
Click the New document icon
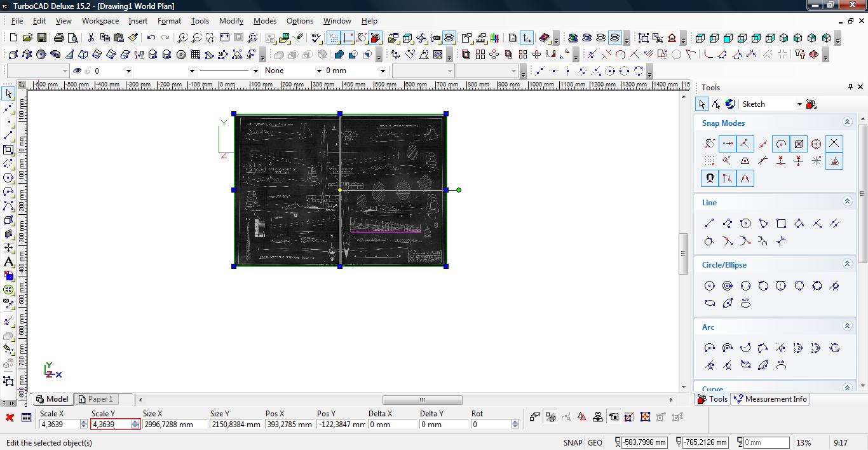click(13, 37)
